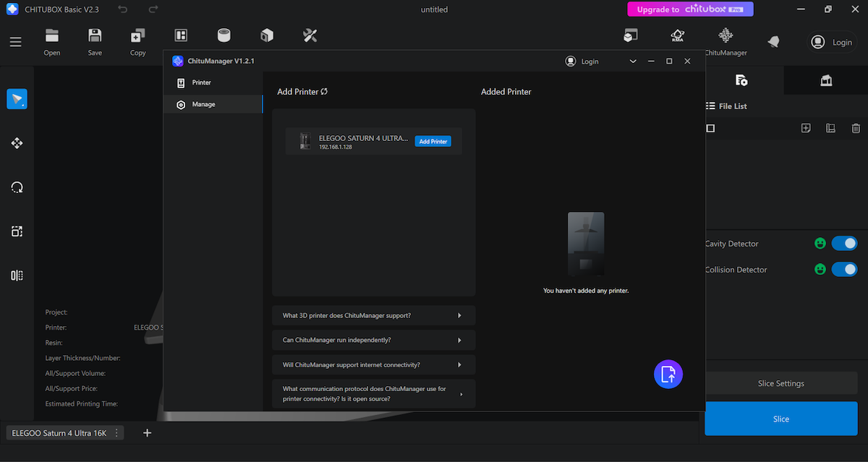Click the ELEGOO SATURN 4 ULTRA printer entry

click(373, 142)
